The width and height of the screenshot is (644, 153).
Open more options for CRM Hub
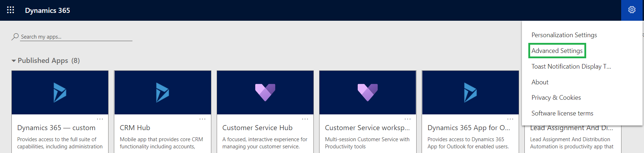click(x=202, y=119)
